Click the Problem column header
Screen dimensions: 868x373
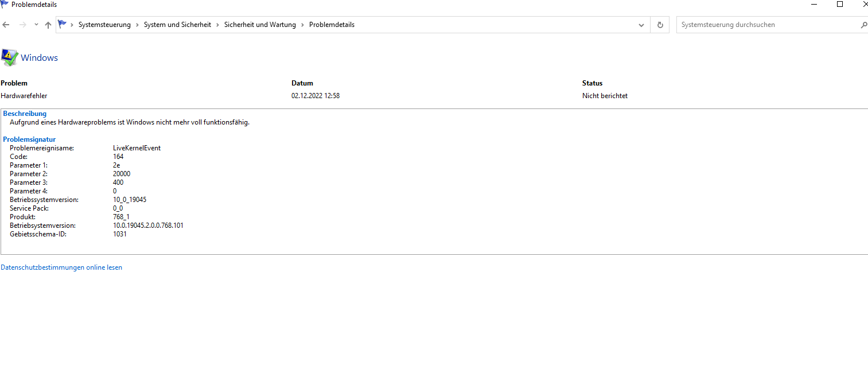click(x=14, y=83)
